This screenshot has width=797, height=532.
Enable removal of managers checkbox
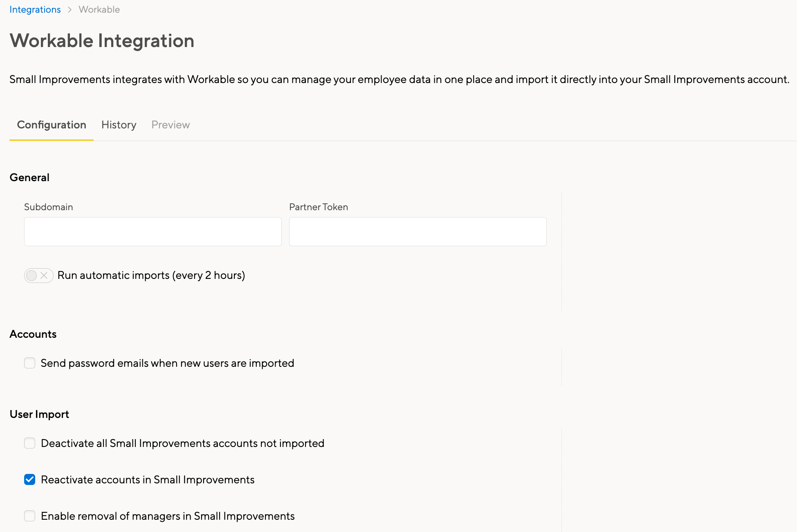click(30, 516)
